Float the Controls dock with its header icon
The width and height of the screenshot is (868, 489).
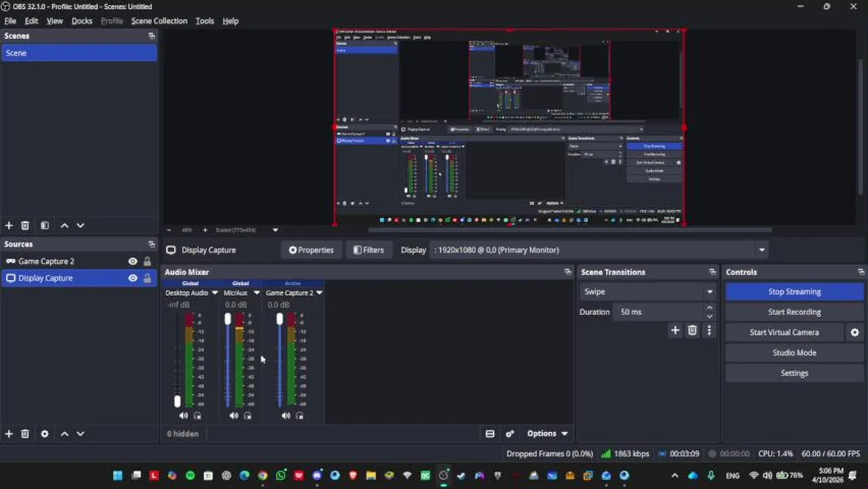[861, 272]
